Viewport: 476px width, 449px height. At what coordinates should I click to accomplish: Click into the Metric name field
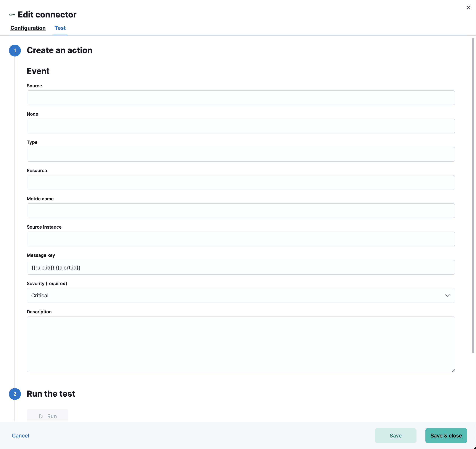click(x=239, y=211)
